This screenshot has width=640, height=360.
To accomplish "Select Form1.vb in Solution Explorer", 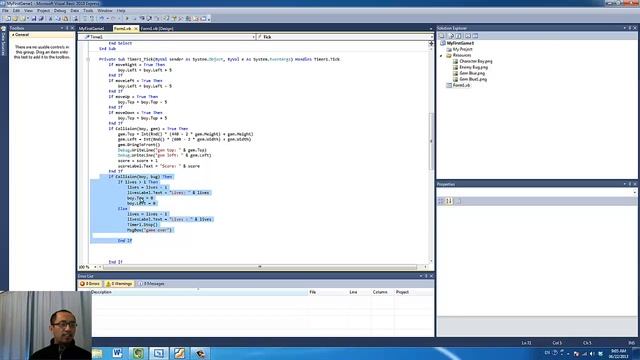I will click(x=461, y=85).
